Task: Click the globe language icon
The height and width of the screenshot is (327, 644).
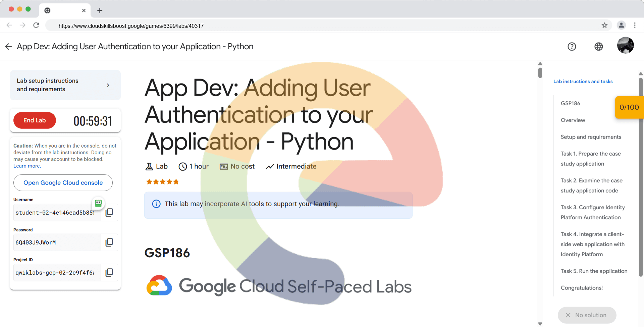Action: point(598,47)
